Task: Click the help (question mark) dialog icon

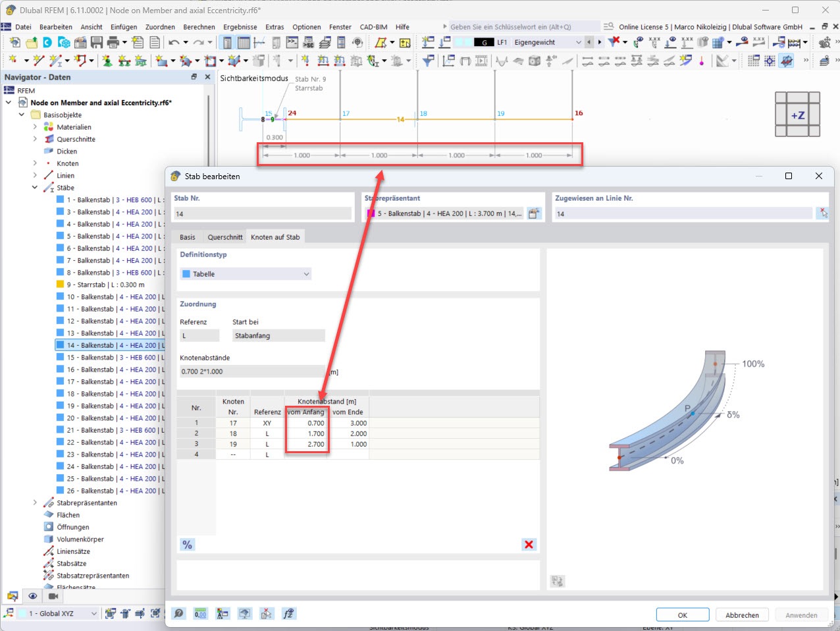Action: click(x=178, y=613)
